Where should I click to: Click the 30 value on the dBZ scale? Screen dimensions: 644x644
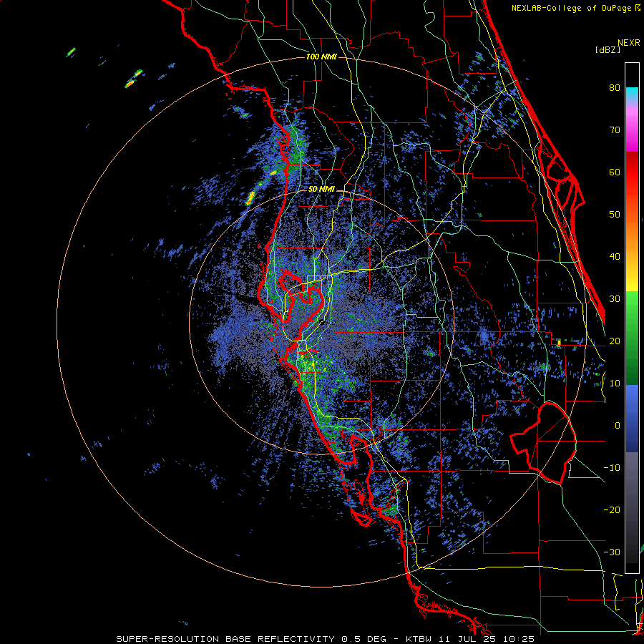click(x=615, y=299)
